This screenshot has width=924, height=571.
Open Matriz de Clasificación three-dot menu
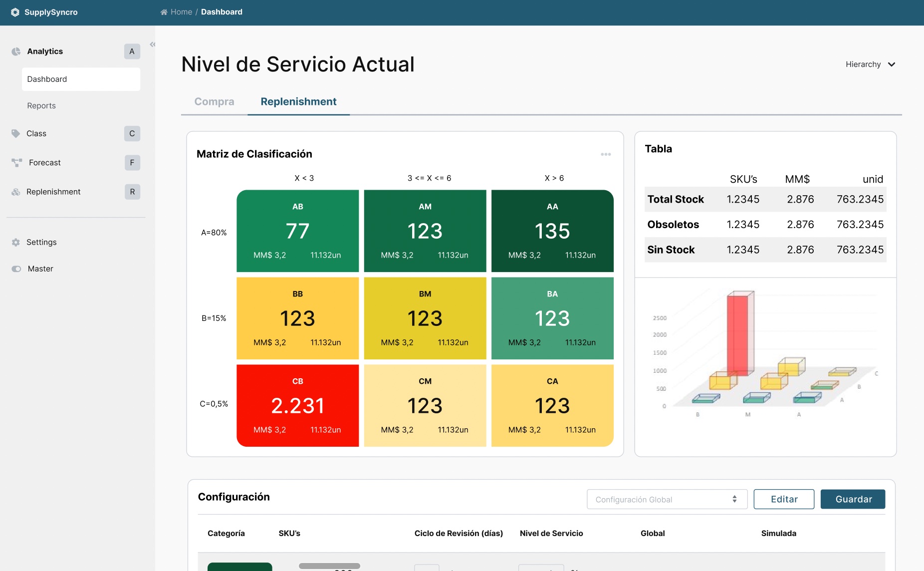[606, 154]
